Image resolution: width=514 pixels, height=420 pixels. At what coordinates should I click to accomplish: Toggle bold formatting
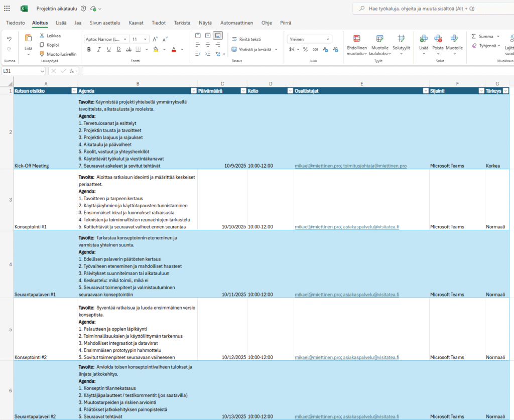(89, 49)
